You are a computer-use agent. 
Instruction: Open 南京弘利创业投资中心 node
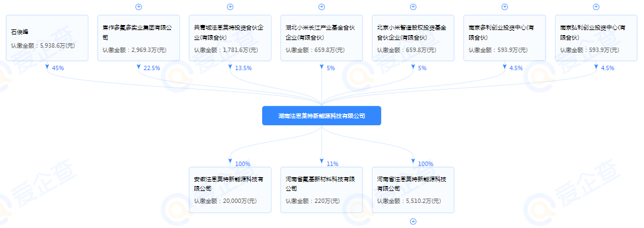pyautogui.click(x=596, y=38)
